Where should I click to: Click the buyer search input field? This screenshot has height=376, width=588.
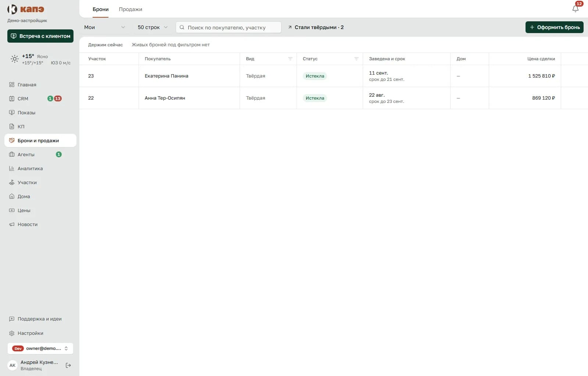pyautogui.click(x=229, y=27)
